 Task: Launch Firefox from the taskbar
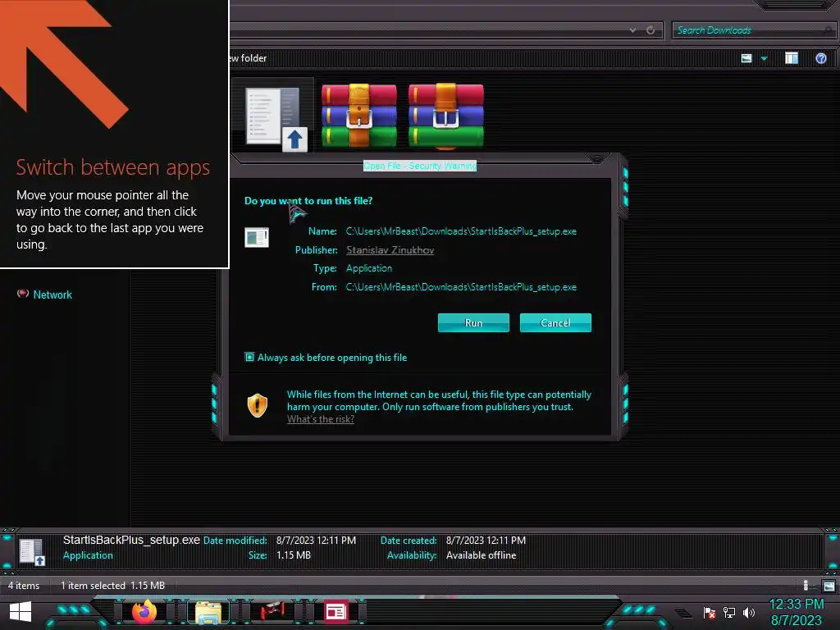[144, 611]
